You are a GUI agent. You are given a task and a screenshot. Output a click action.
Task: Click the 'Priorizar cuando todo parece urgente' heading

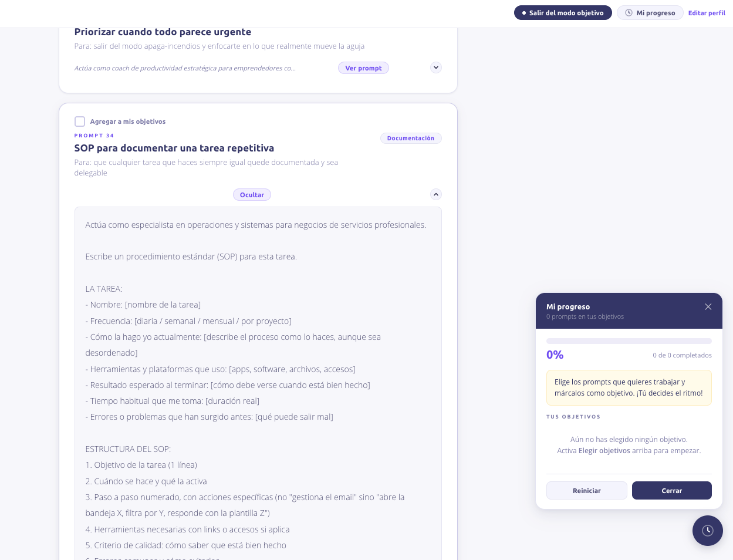tap(163, 32)
